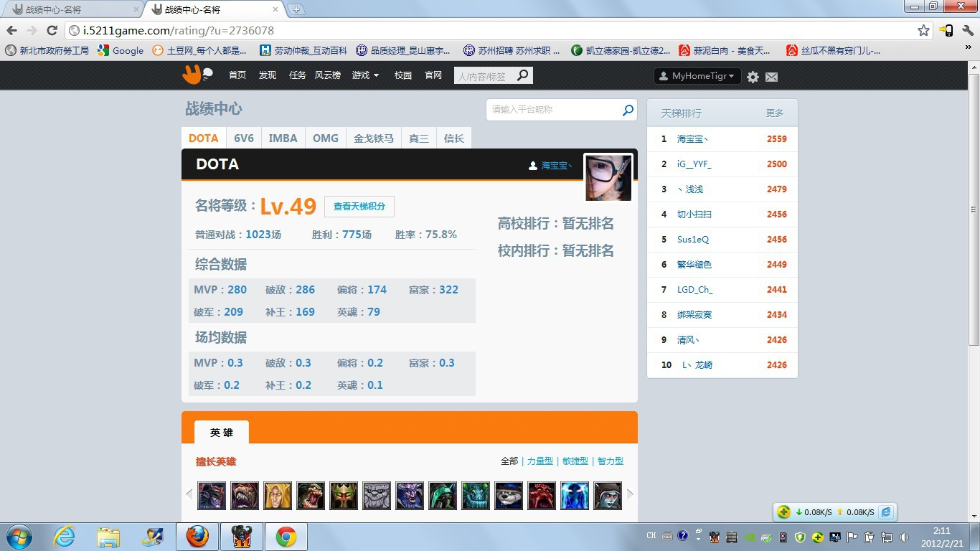Open settings gear beside MyHomeTigr
Screen dimensions: 980x551
click(753, 77)
